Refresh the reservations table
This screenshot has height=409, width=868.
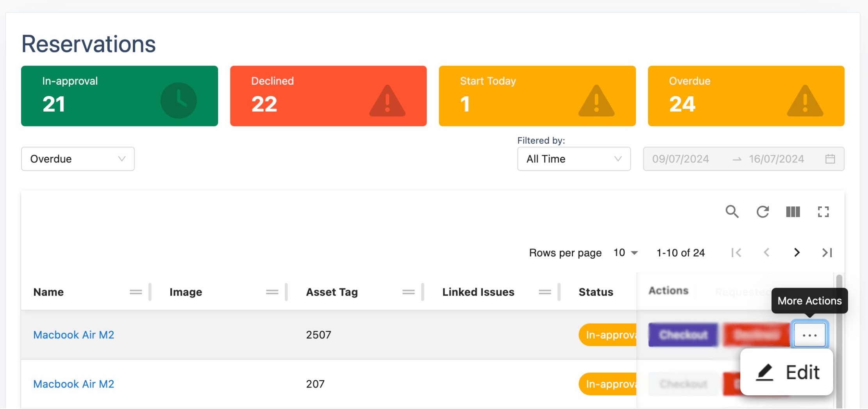[x=762, y=212]
